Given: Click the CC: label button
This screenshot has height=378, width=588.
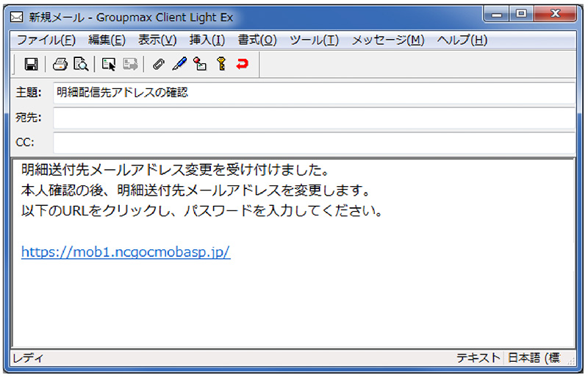Looking at the screenshot, I should pos(25,142).
